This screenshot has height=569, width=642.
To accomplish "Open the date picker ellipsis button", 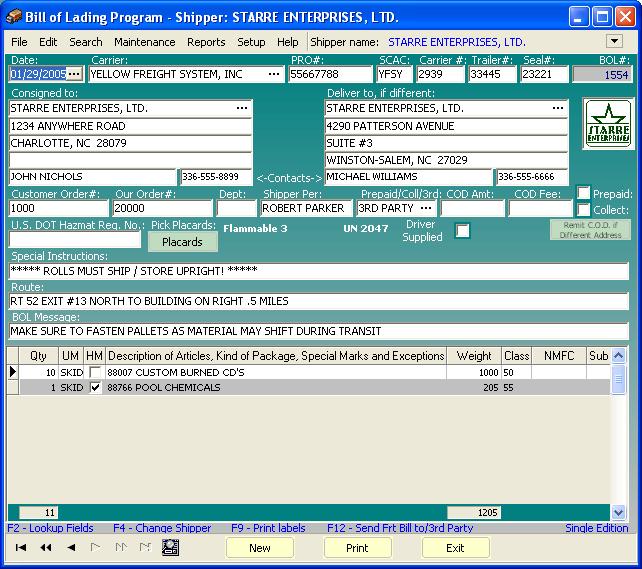I will [x=74, y=74].
